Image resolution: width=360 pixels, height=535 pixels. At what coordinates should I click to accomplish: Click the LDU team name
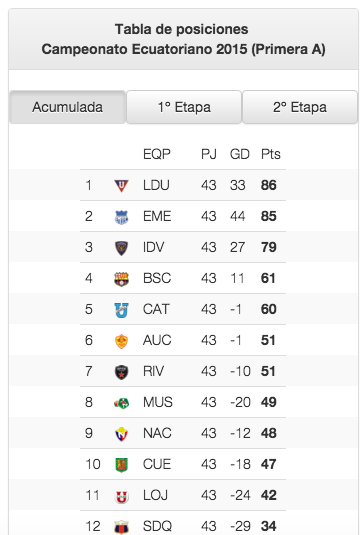click(156, 185)
